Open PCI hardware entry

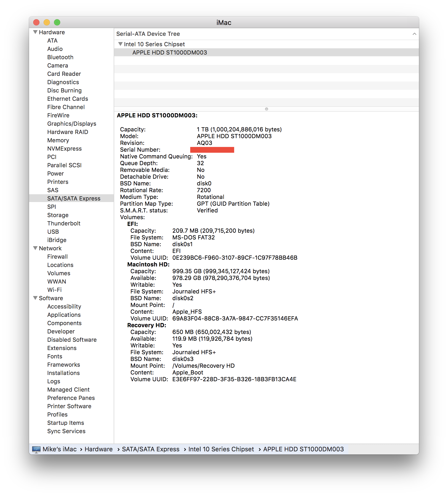[52, 157]
